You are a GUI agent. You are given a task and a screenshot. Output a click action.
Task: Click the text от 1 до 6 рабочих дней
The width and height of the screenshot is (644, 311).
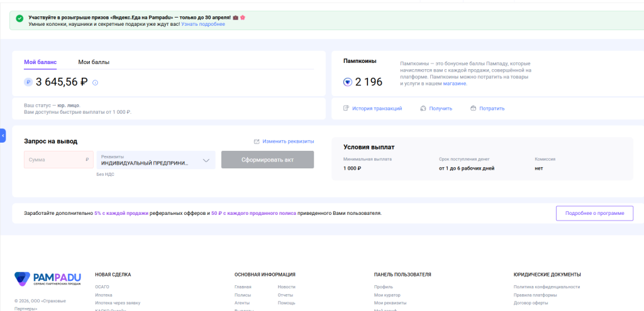pos(467,168)
